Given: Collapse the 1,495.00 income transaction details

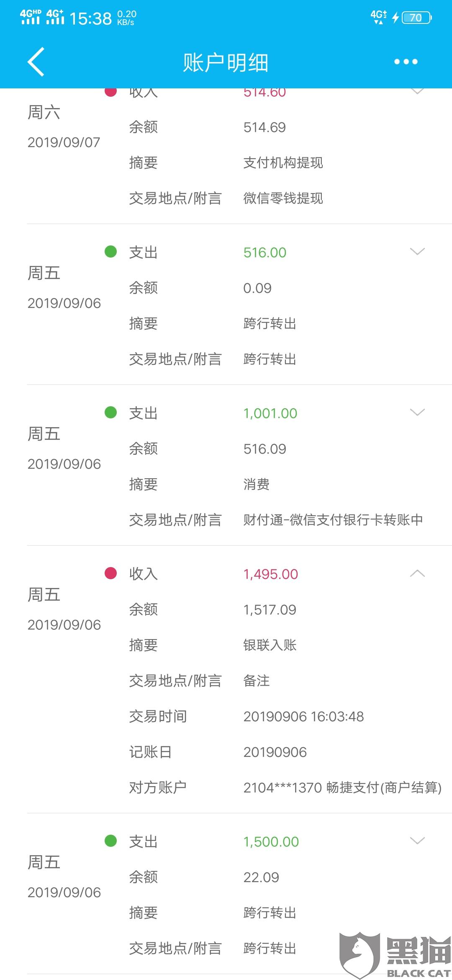Looking at the screenshot, I should [x=417, y=573].
